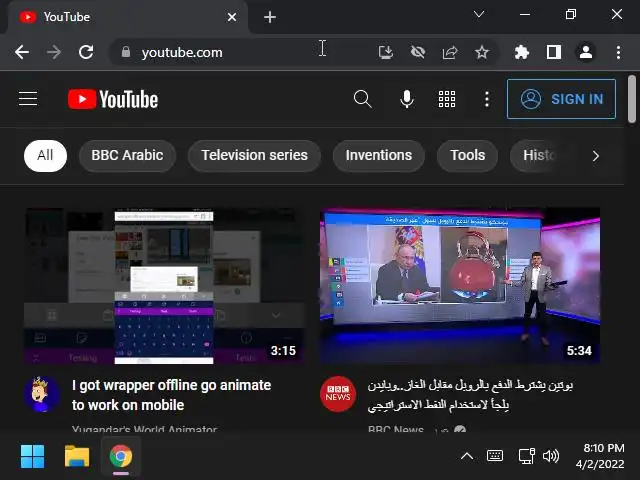This screenshot has width=640, height=480.
Task: Show next filter chips with right chevron
Action: click(x=596, y=156)
